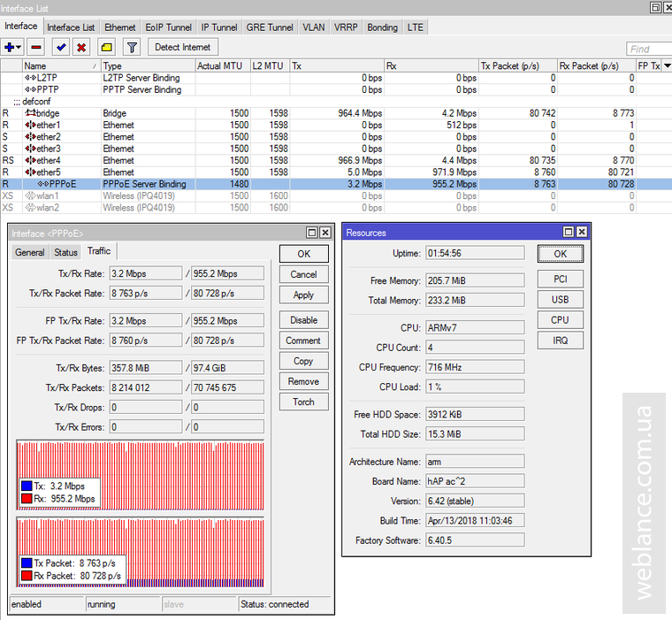Click the IRQ button in Resources
The height and width of the screenshot is (620, 672).
(x=560, y=340)
